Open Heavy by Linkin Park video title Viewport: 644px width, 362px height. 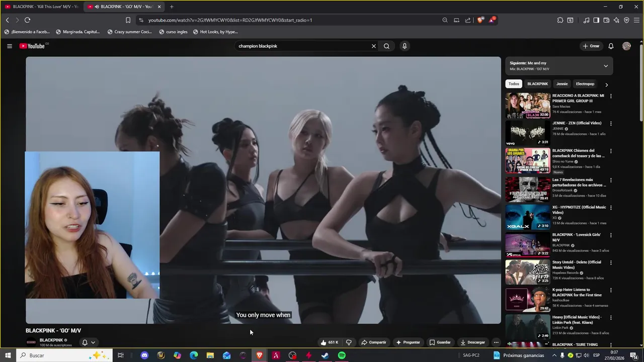pos(577,320)
